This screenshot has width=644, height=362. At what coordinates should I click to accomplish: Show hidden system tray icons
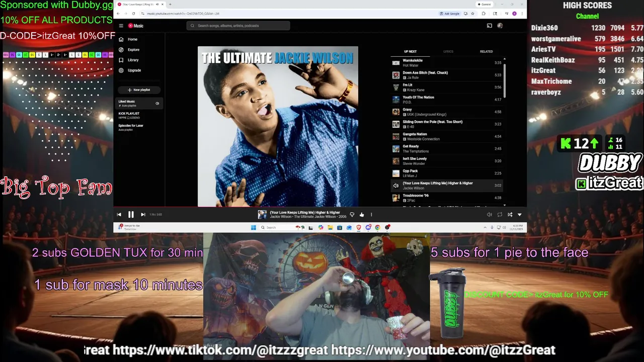coord(485,227)
